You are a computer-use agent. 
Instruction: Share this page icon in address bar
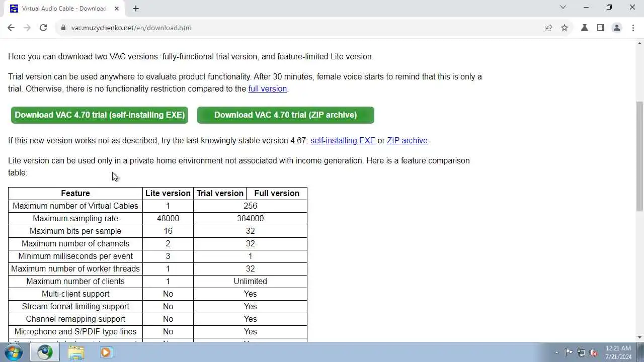tap(548, 28)
